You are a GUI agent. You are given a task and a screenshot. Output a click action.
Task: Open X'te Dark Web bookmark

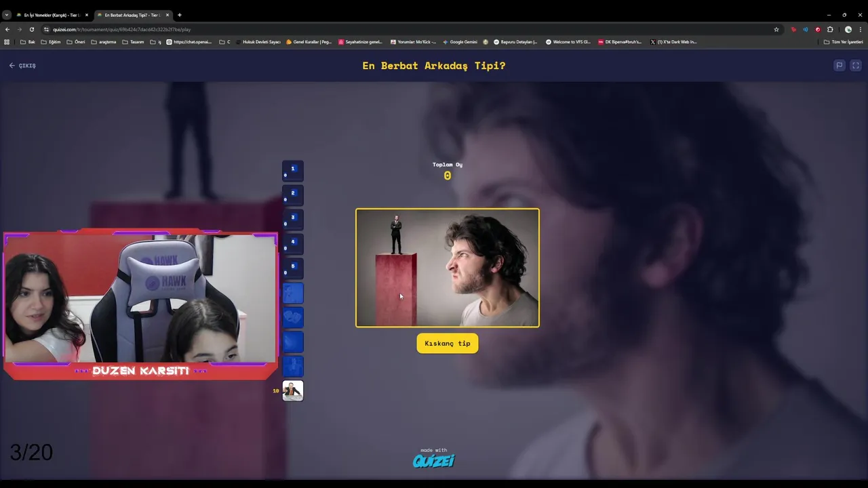coord(673,42)
